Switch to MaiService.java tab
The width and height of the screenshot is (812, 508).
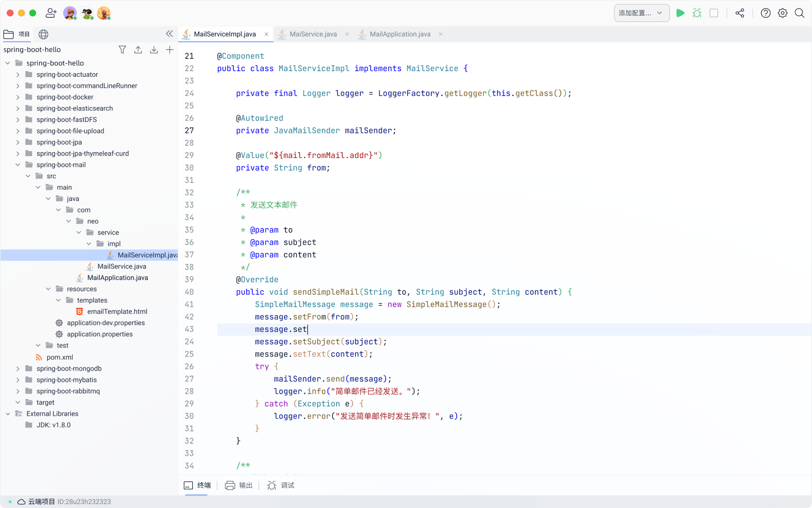(313, 34)
